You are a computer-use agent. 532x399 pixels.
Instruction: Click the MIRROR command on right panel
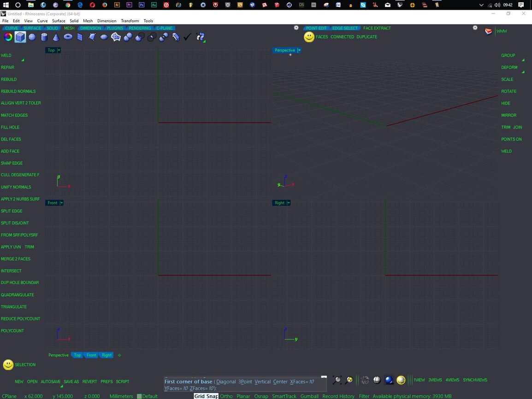point(508,115)
